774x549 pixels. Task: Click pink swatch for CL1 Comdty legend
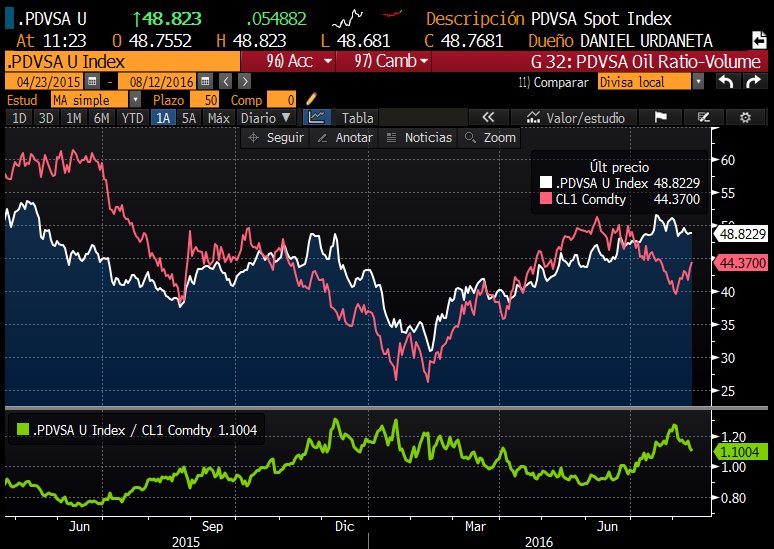coord(545,198)
